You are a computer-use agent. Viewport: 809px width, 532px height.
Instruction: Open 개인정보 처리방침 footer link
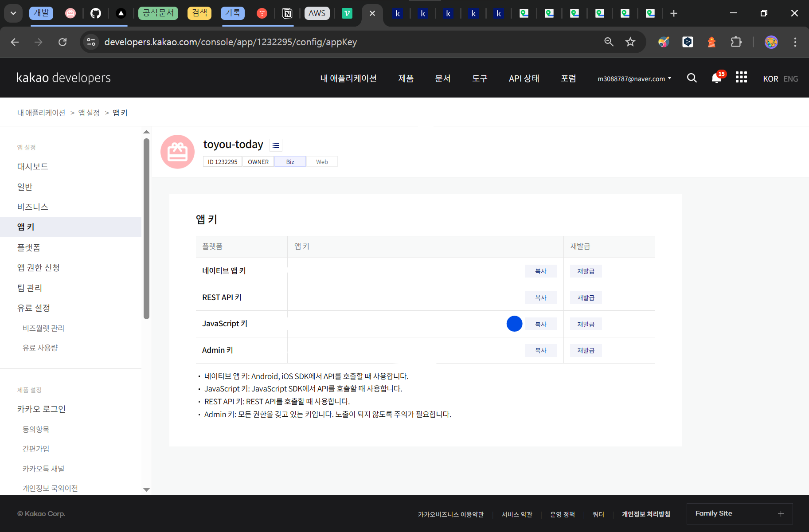click(646, 514)
